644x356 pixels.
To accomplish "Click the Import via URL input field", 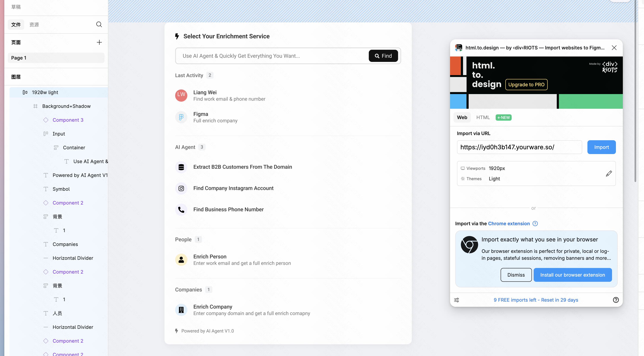I will [519, 147].
